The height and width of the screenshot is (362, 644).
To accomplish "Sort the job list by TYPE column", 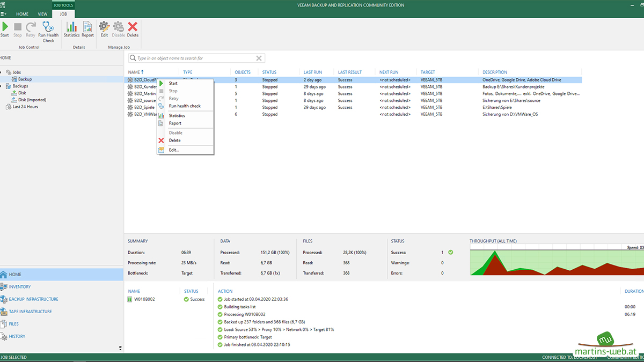I will point(187,72).
